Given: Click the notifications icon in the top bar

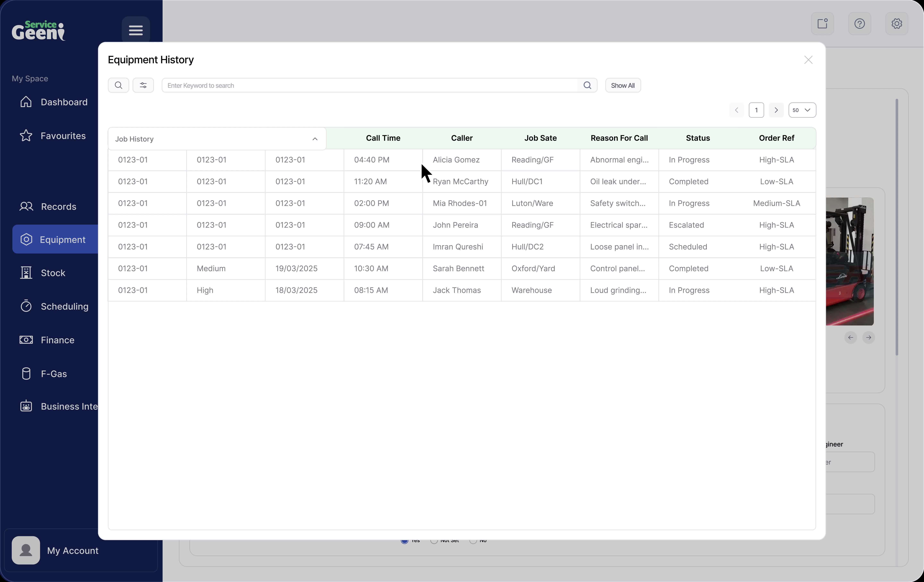Looking at the screenshot, I should tap(822, 23).
